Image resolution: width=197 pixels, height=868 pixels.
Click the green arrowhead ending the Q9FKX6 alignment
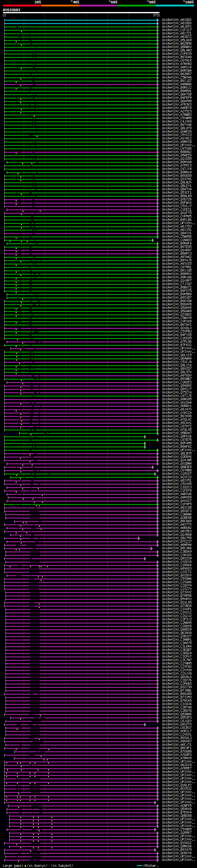click(145, 437)
